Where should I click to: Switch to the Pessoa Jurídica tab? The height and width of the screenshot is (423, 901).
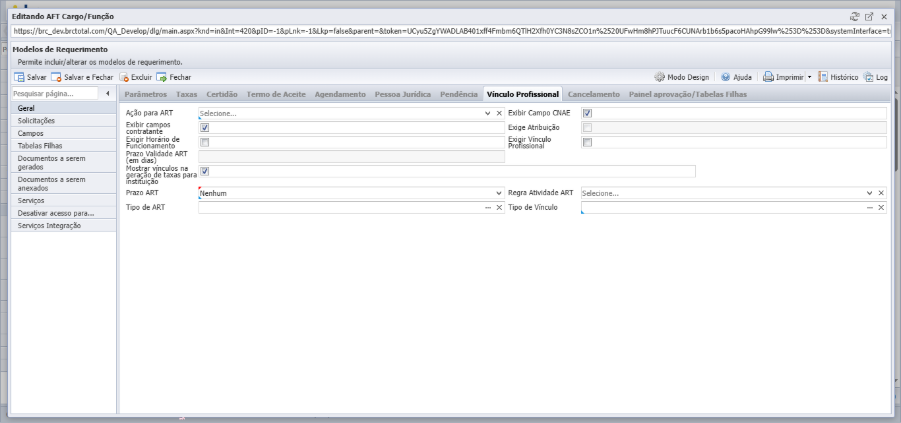403,94
